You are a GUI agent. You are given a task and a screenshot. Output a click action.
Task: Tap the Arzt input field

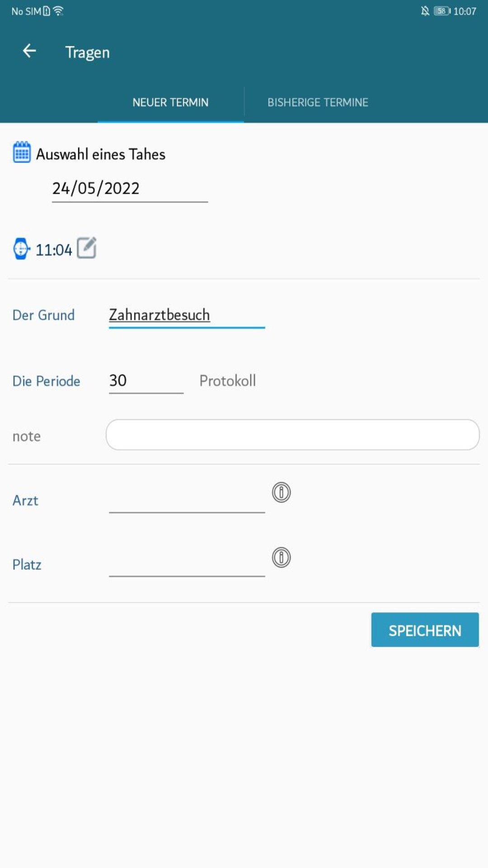[187, 500]
